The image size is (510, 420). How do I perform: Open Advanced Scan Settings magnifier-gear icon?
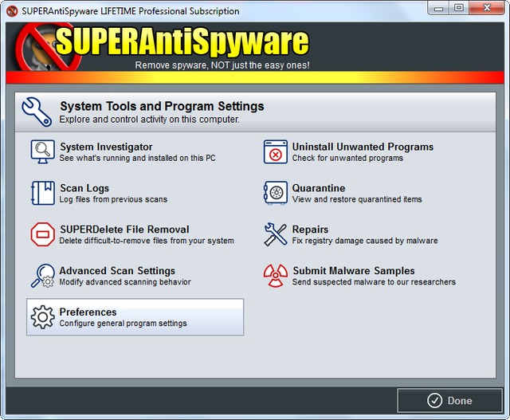(x=42, y=276)
